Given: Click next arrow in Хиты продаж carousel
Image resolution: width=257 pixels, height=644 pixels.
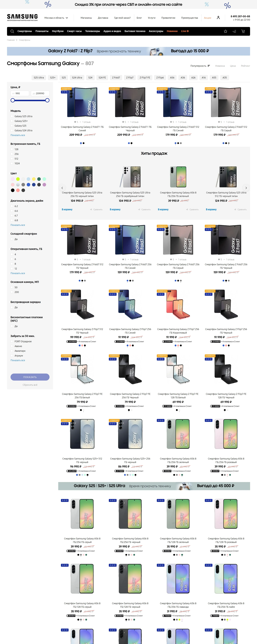Looking at the screenshot, I should 246,188.
